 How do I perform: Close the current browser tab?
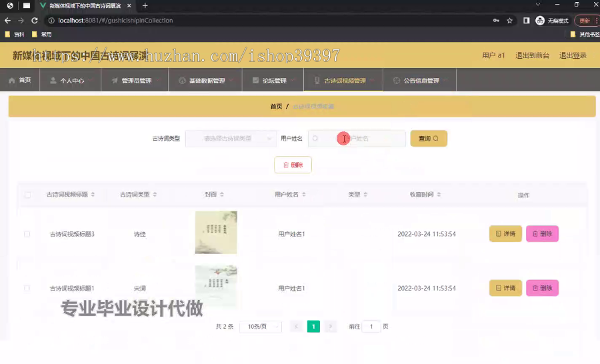coord(129,6)
